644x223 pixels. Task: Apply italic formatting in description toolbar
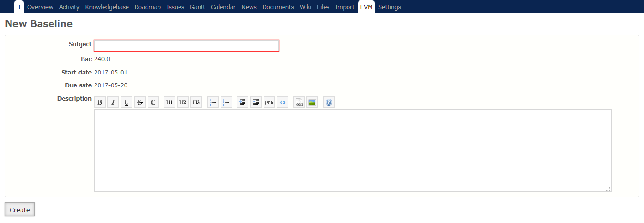pos(113,102)
